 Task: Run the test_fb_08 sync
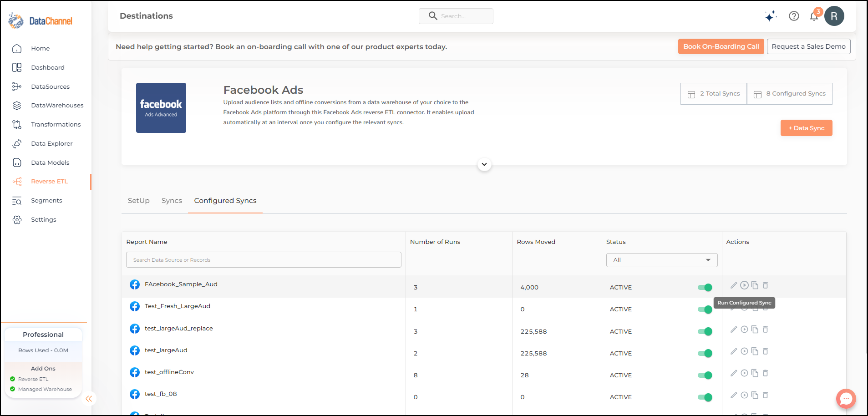[x=744, y=395]
